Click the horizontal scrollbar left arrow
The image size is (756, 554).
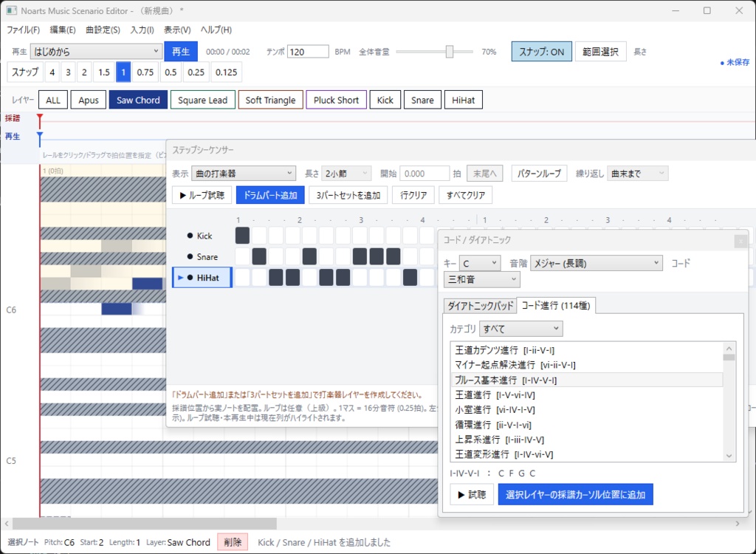[x=6, y=523]
